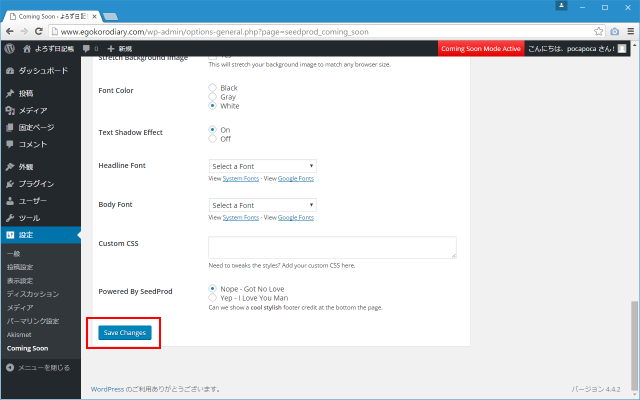Open the comments bubble icon in admin bar
The image size is (640, 400).
[89, 48]
